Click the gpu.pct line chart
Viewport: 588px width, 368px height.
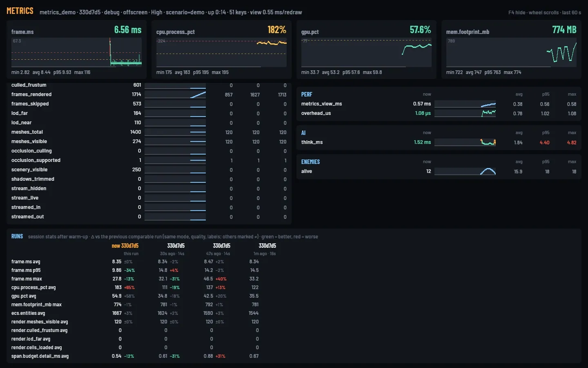366,52
